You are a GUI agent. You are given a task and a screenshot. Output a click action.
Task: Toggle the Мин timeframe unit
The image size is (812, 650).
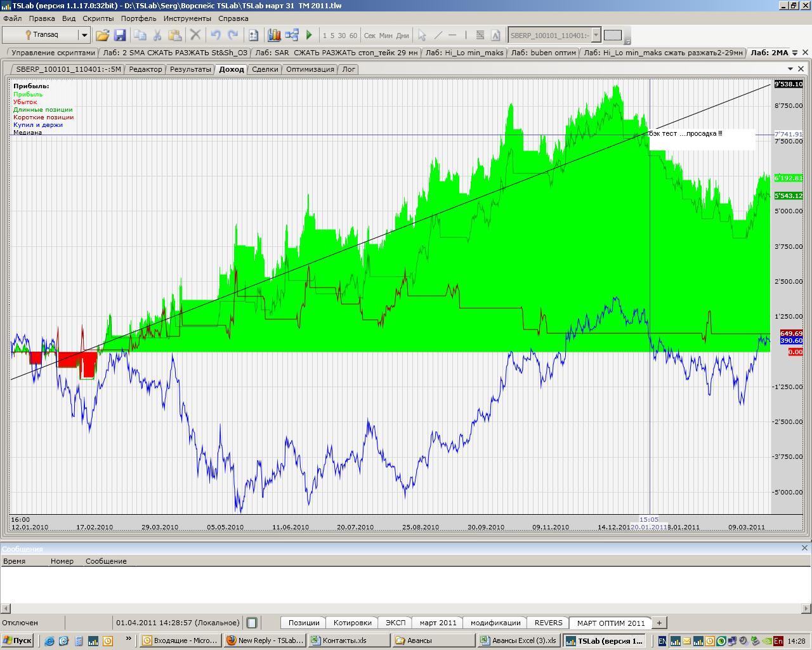click(x=386, y=36)
